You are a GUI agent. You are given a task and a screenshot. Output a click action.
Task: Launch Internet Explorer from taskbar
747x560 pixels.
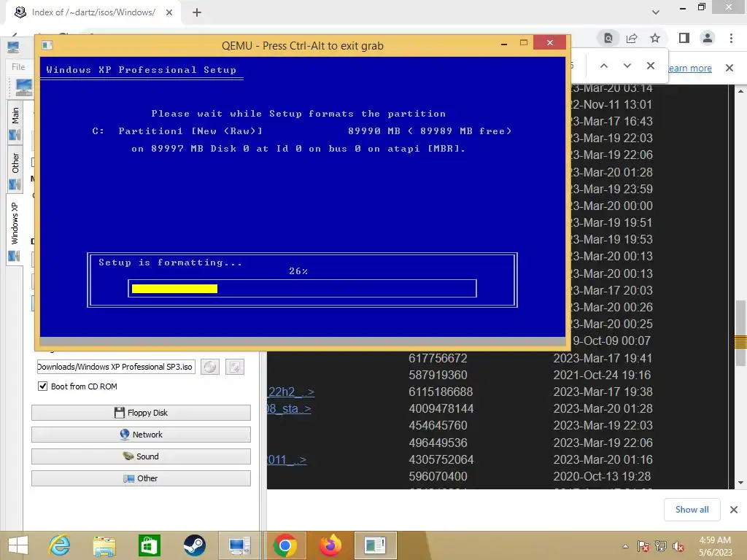pyautogui.click(x=60, y=545)
